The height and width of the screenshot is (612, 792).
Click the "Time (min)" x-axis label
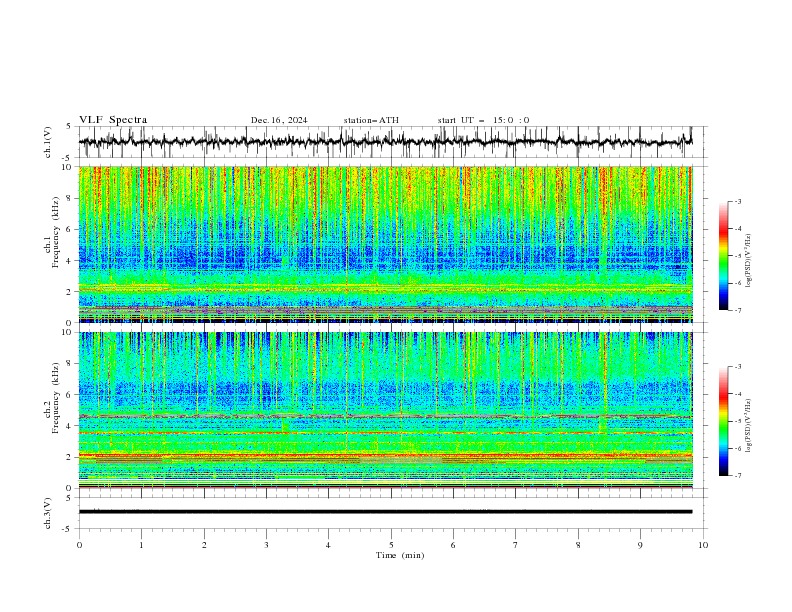tap(400, 555)
